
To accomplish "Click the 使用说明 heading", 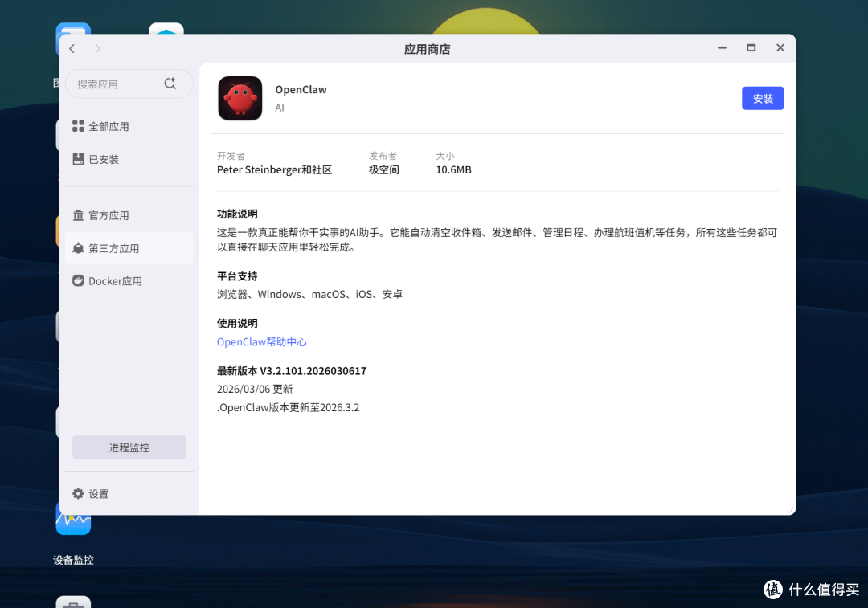I will pyautogui.click(x=237, y=323).
